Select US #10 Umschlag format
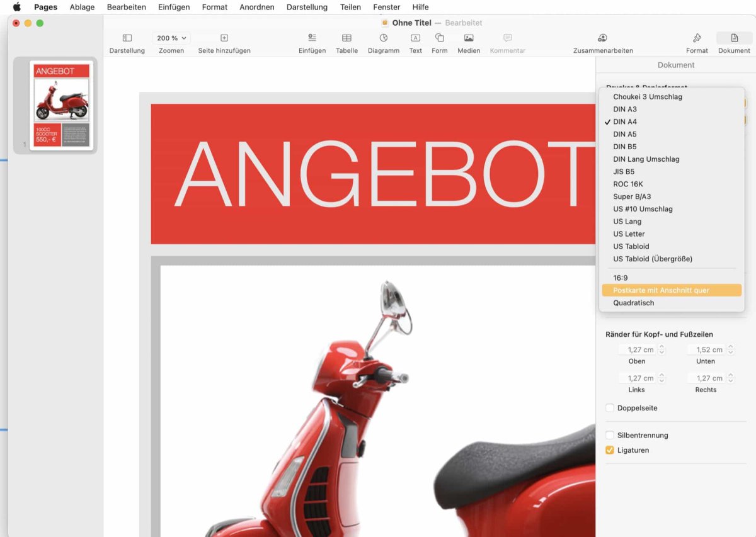 click(672, 209)
